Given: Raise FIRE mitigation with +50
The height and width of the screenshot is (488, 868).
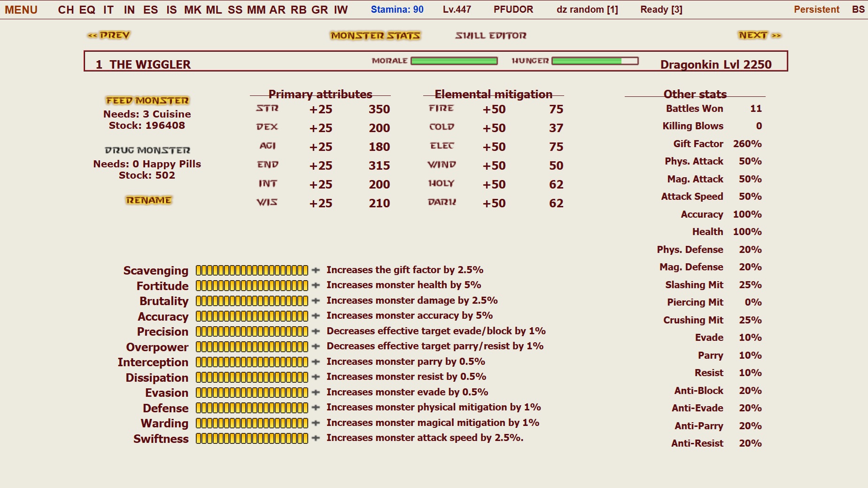Looking at the screenshot, I should [x=494, y=110].
